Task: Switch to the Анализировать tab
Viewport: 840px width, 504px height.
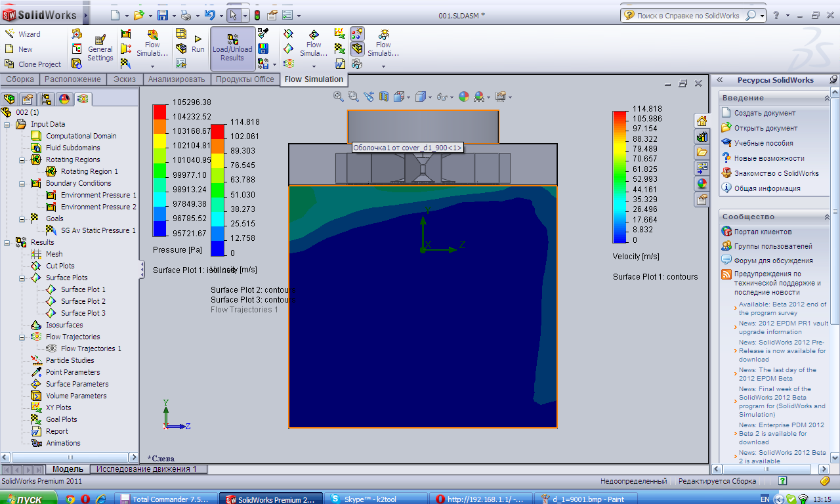Action: click(177, 79)
